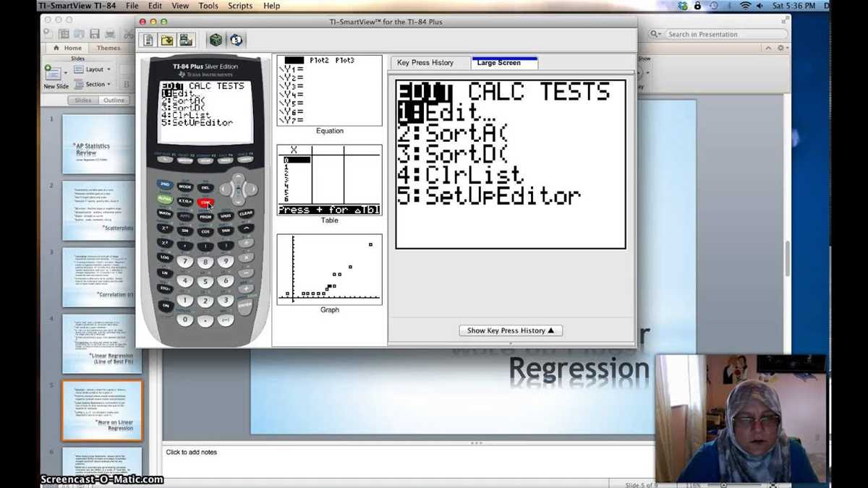Click the yellow folder icon in SmartView toolbar
The image size is (868, 488).
[x=167, y=40]
